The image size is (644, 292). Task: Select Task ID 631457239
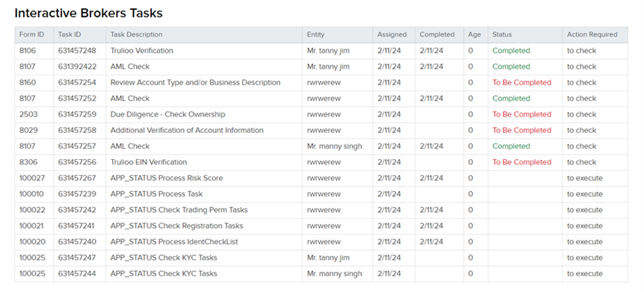[77, 194]
